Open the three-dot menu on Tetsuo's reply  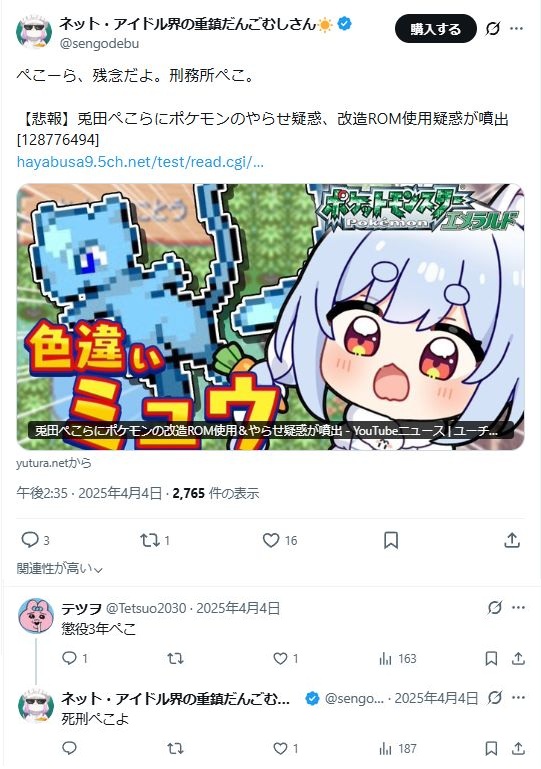(518, 608)
